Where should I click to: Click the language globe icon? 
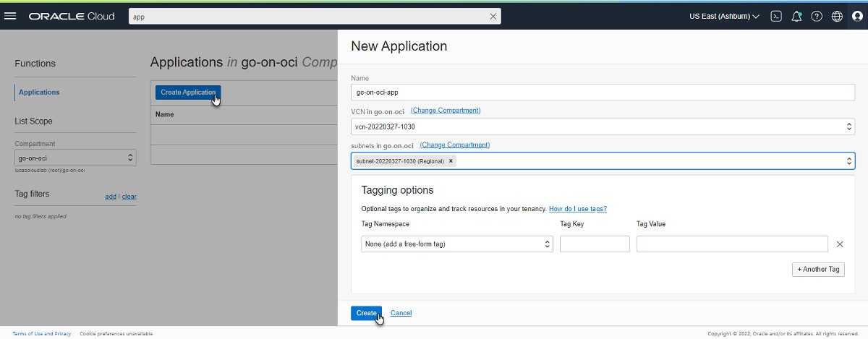[x=837, y=16]
